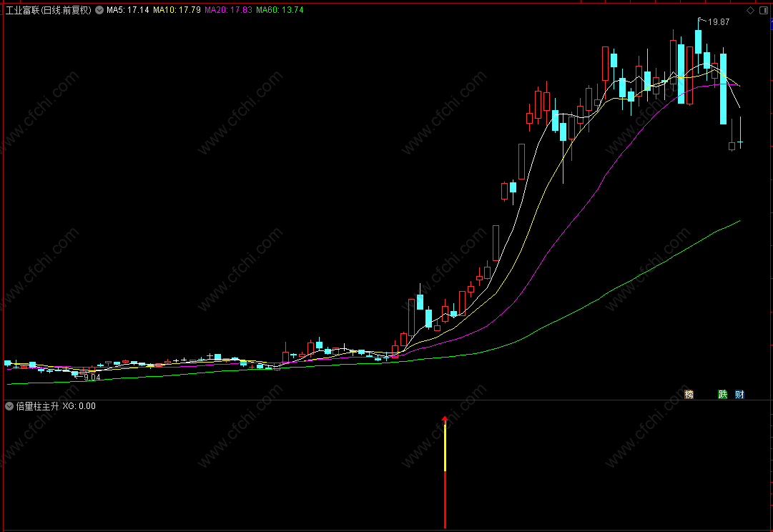
Task: Select the MA20: 17.83 label
Action: pyautogui.click(x=228, y=10)
